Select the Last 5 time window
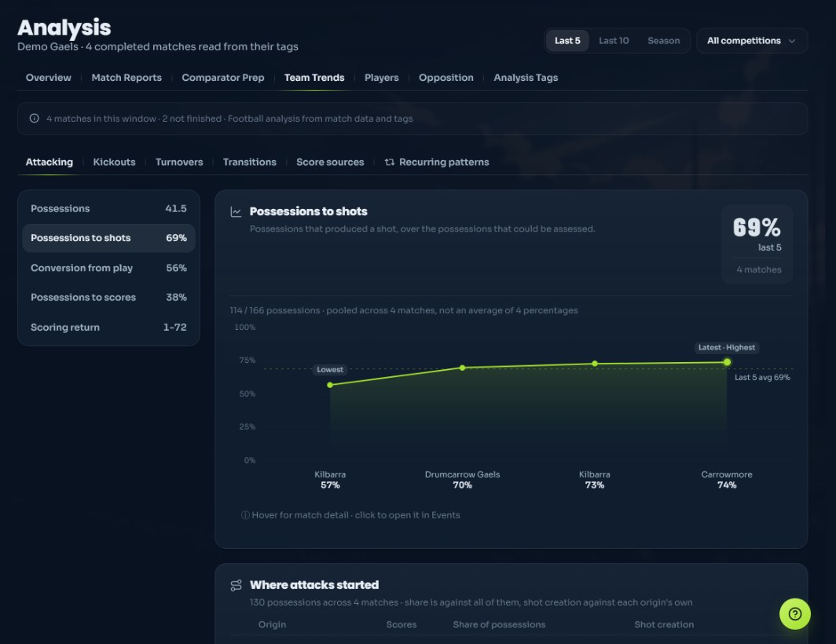The image size is (836, 644). click(x=567, y=41)
